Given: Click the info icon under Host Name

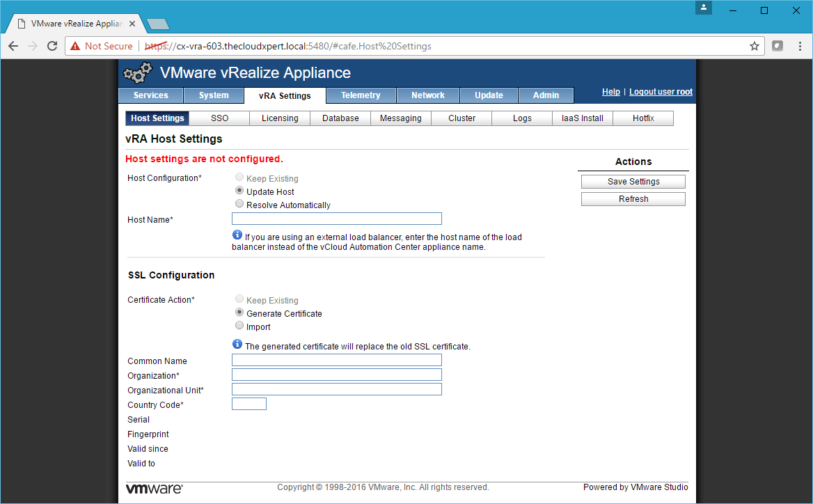Looking at the screenshot, I should point(237,235).
